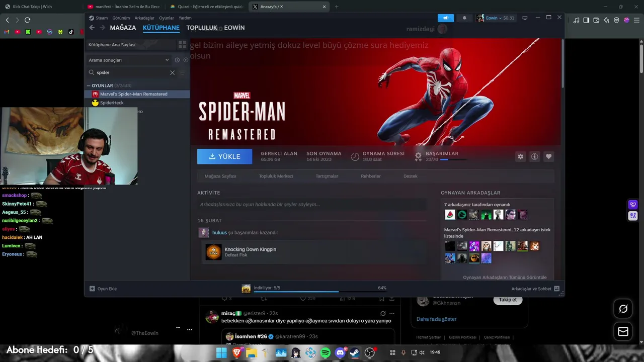This screenshot has width=644, height=362.
Task: Open OBS Studio from the taskbar
Action: click(x=370, y=353)
